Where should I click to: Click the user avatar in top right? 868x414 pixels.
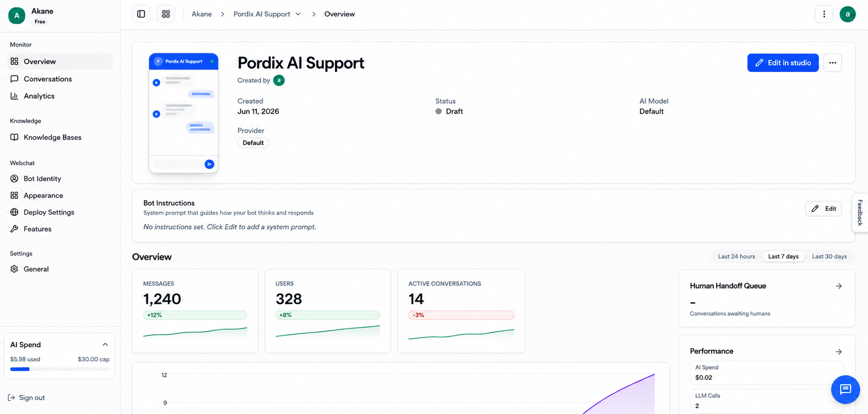[x=847, y=14]
